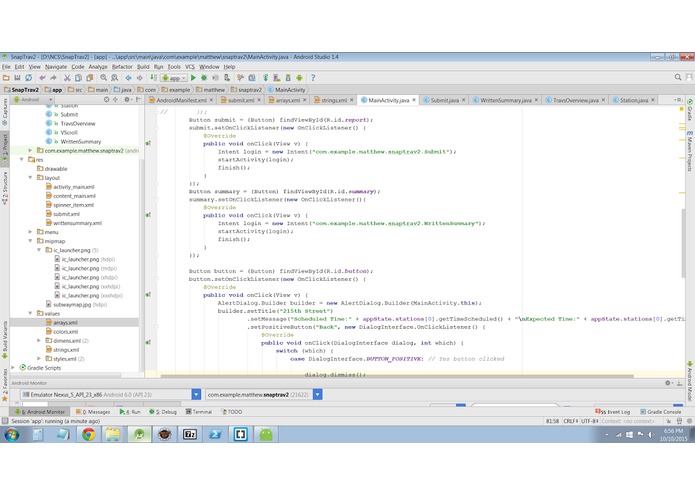Toggle the Build Variants tool window button

click(4, 340)
